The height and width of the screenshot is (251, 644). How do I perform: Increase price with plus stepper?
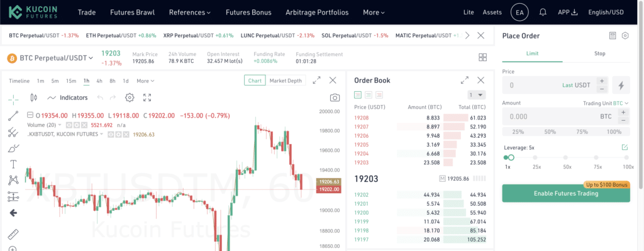602,81
